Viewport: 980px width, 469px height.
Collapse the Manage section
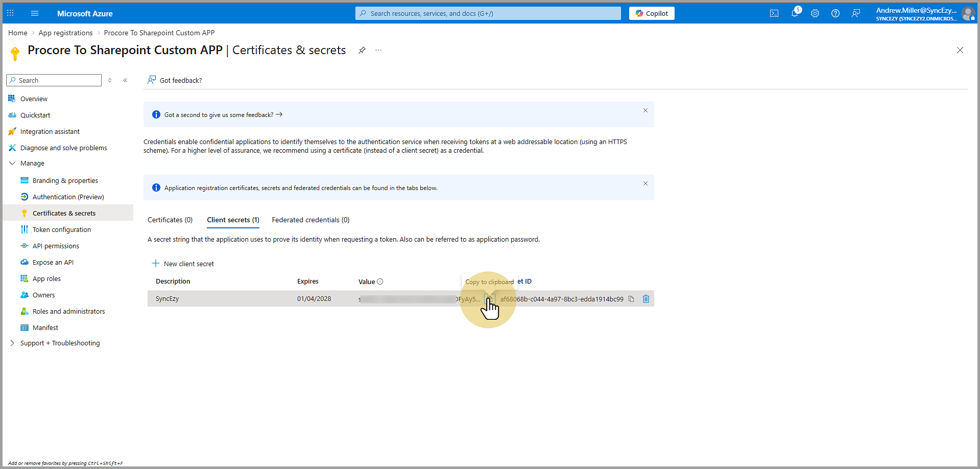[12, 163]
